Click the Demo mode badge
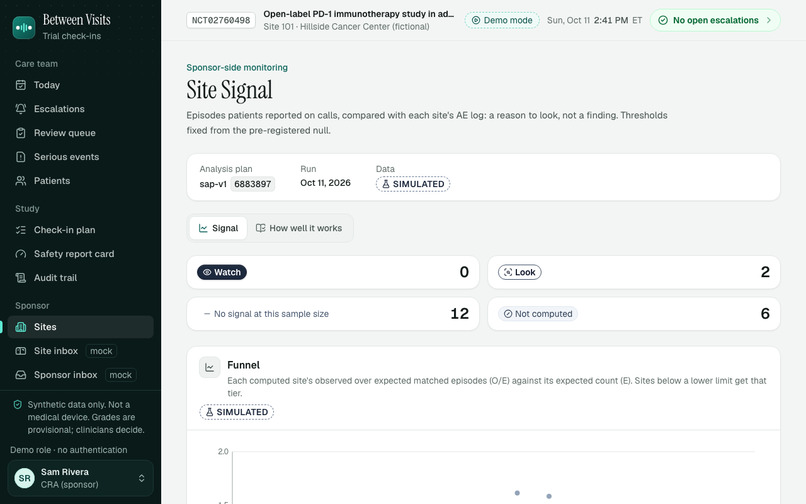806x504 pixels. point(502,20)
